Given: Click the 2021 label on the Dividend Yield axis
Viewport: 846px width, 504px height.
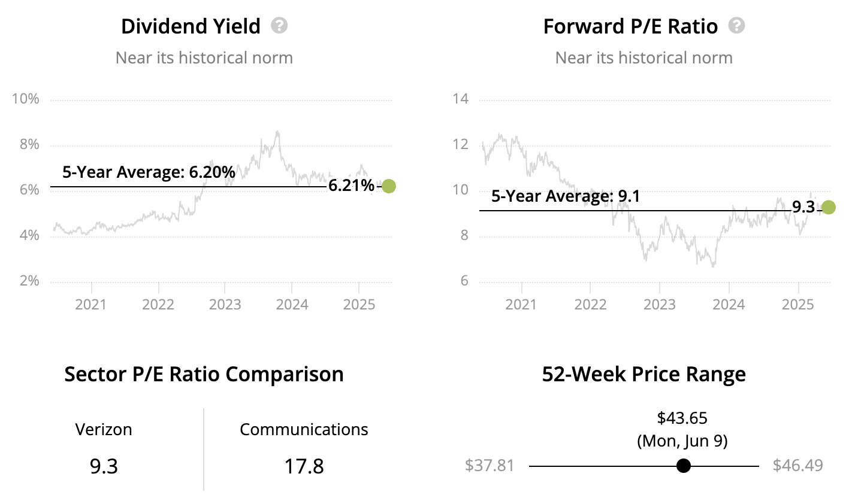Looking at the screenshot, I should tap(90, 305).
